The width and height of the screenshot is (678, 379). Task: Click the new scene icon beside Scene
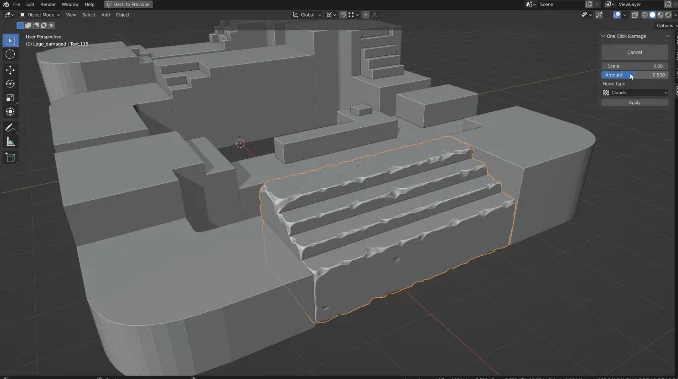tap(589, 4)
